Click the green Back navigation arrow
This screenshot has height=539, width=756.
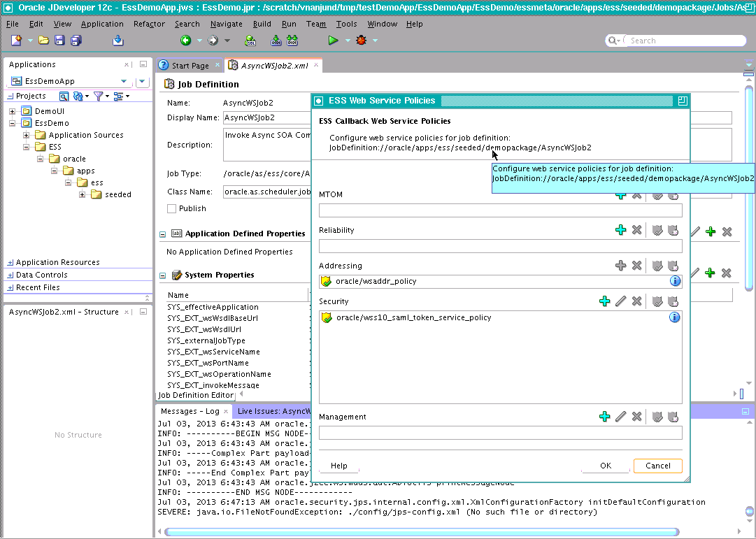pyautogui.click(x=185, y=41)
